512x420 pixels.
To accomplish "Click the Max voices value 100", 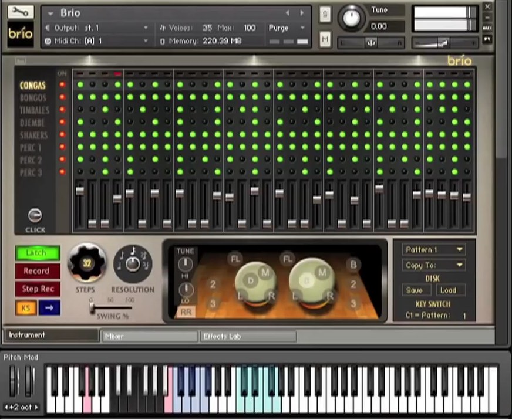I will click(250, 28).
